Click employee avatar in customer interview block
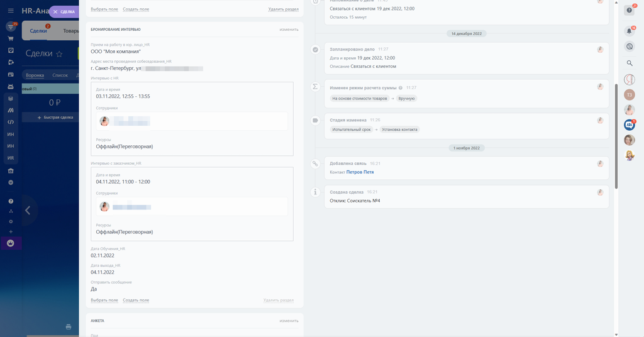 (x=104, y=206)
